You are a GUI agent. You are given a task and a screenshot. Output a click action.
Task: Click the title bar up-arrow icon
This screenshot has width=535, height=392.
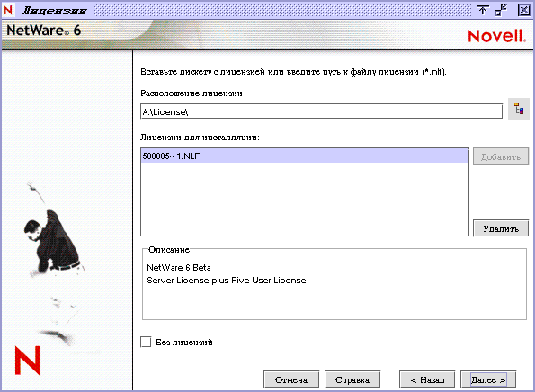click(x=483, y=10)
